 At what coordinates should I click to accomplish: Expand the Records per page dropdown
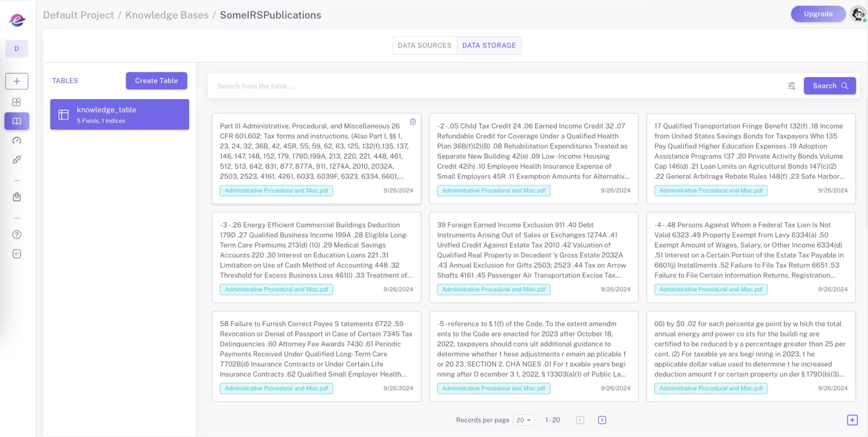[523, 420]
